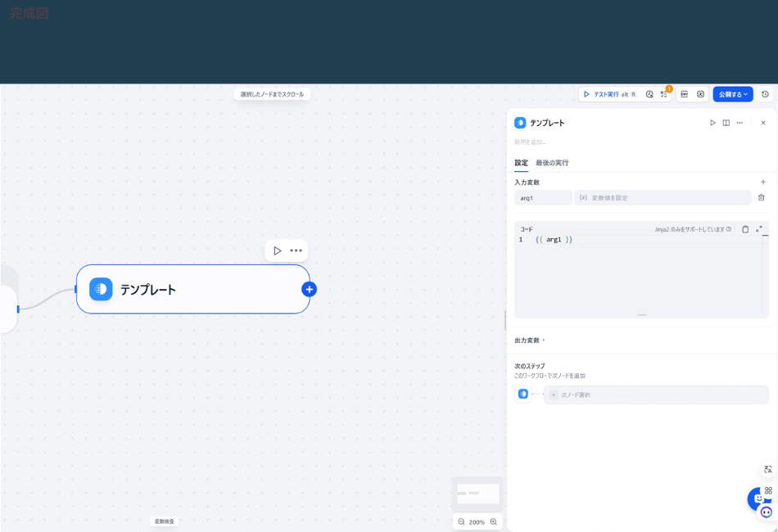Open panel header three-dot more menu
Viewport: 778px width, 532px height.
(x=740, y=123)
